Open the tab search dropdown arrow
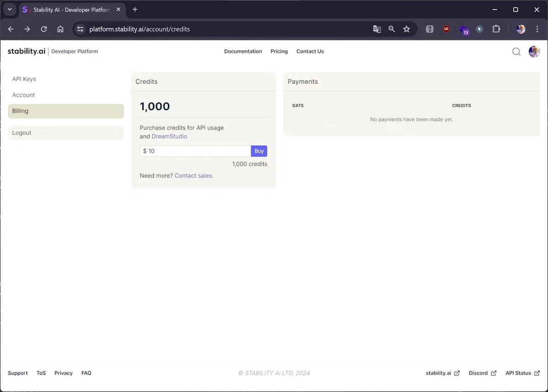548x392 pixels. pyautogui.click(x=10, y=10)
